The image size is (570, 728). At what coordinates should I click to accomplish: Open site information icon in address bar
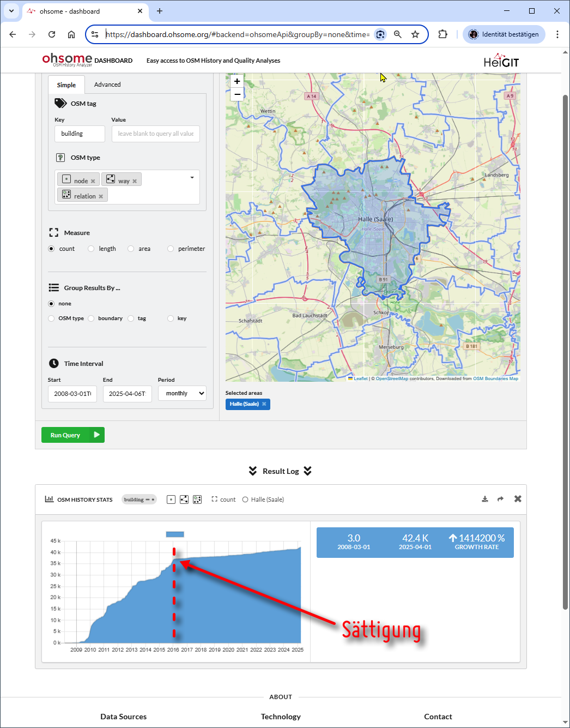point(95,34)
